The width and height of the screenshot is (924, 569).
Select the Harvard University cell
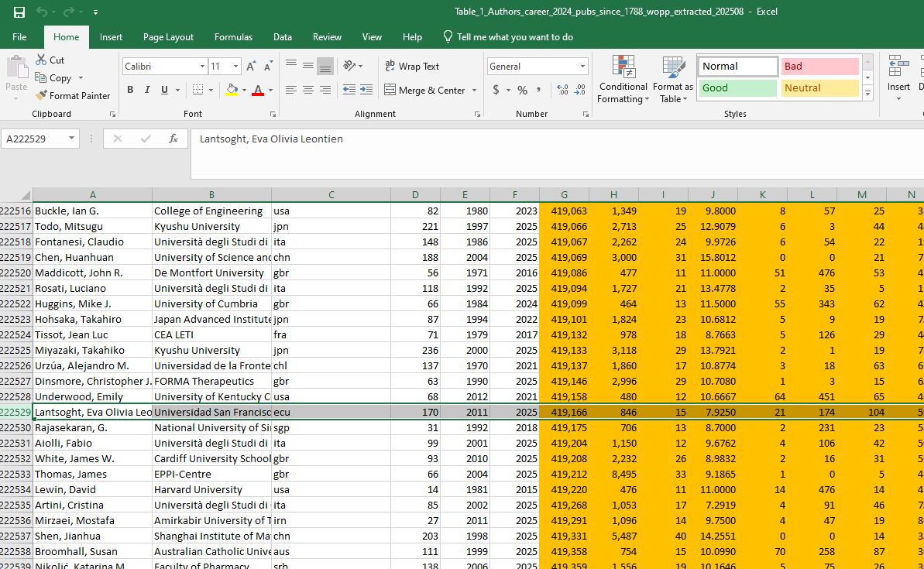[x=211, y=489]
